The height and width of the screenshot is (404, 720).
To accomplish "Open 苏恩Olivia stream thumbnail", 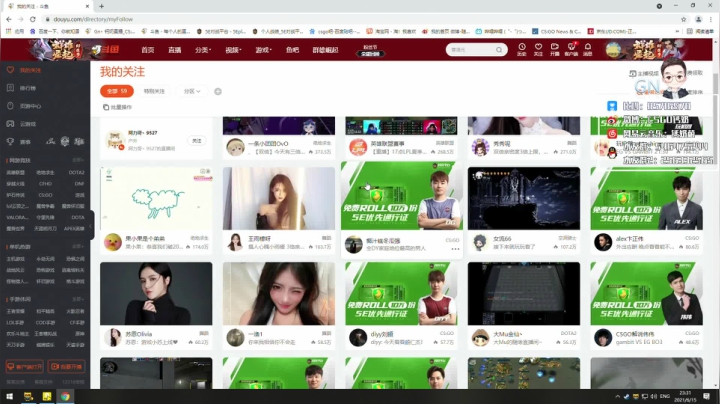I will 156,294.
